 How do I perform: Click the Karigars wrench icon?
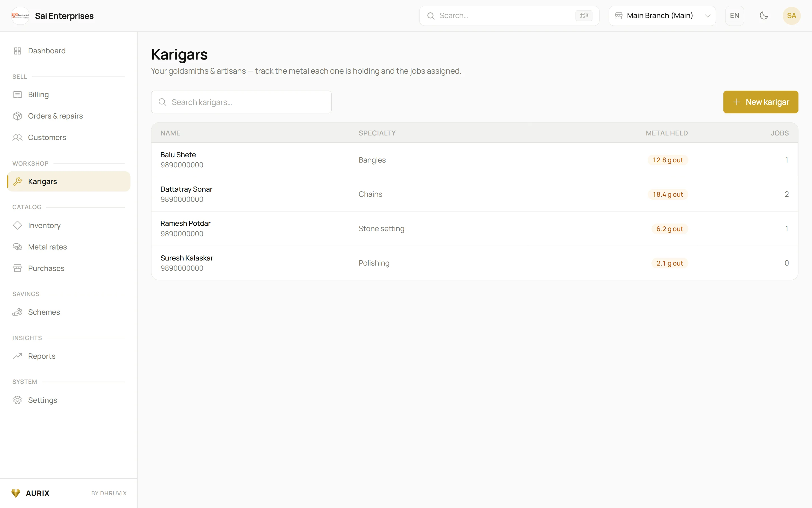click(x=17, y=181)
